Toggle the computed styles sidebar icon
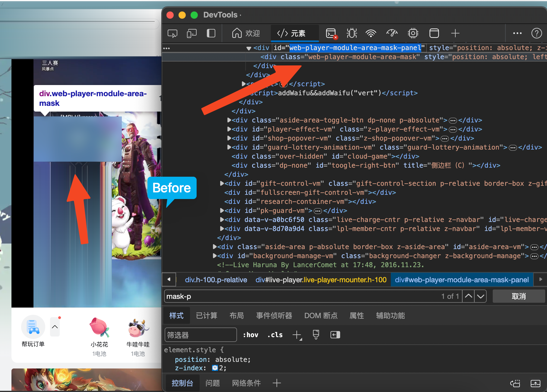The height and width of the screenshot is (392, 547). pyautogui.click(x=335, y=335)
